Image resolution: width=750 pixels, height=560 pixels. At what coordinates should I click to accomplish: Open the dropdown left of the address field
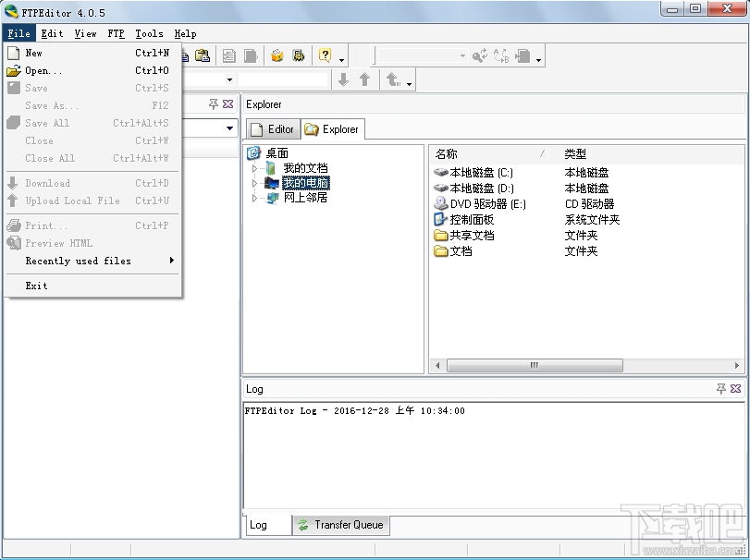tap(229, 79)
